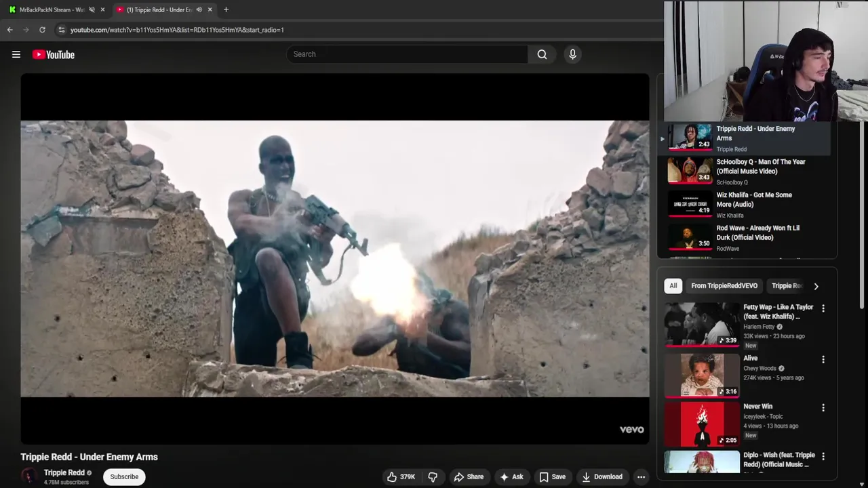Click the RodWave channel label in playlist
Image resolution: width=868 pixels, height=488 pixels.
click(728, 249)
